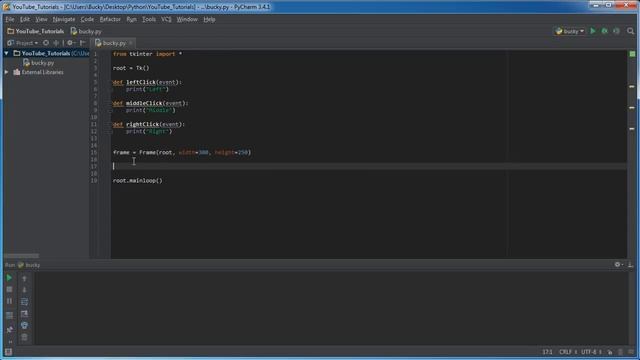Pin the Run tab with pin icon

pos(9,329)
